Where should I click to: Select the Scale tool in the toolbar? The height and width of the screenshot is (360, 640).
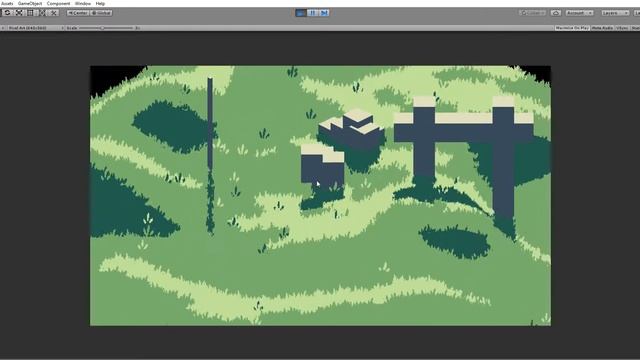[x=19, y=13]
